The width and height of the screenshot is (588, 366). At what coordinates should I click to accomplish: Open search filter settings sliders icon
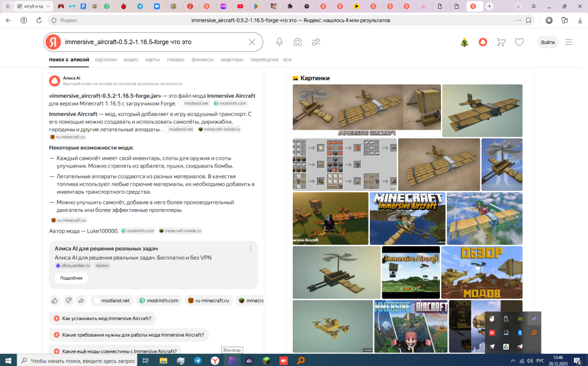[316, 42]
